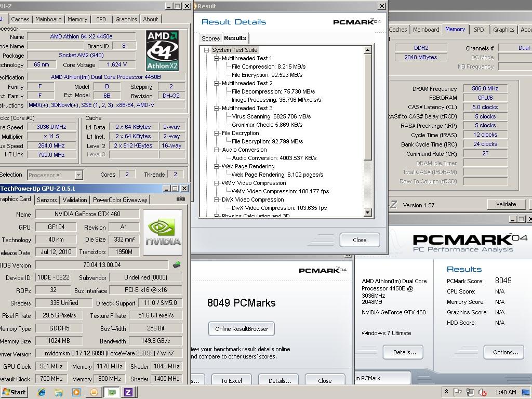This screenshot has height=399, width=532.
Task: Collapse the System Test Suite tree node
Action: tap(206, 50)
